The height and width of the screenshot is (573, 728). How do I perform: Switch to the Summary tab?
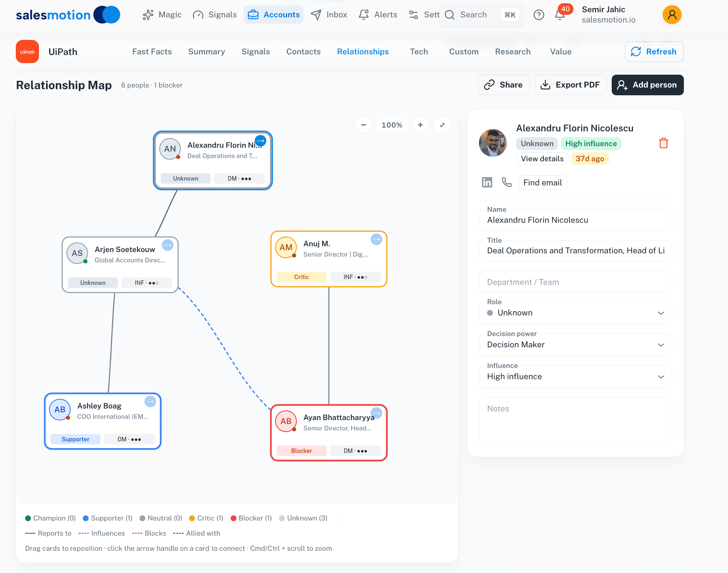(x=207, y=52)
